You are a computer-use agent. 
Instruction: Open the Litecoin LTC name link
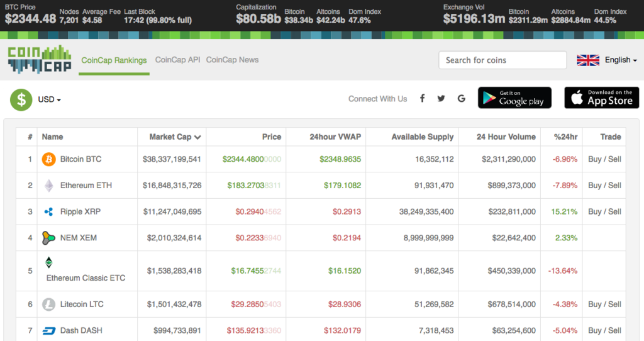(82, 305)
